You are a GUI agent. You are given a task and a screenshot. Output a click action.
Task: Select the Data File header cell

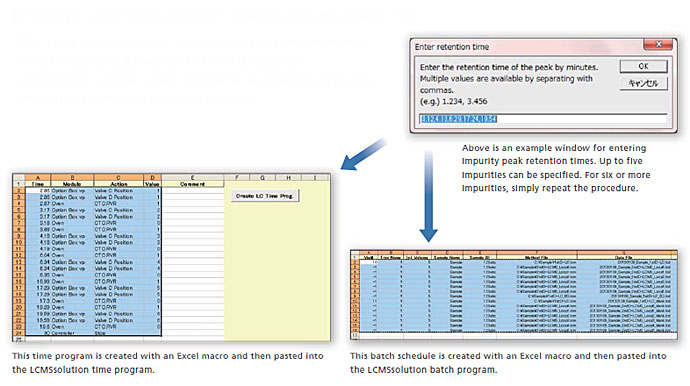click(627, 257)
